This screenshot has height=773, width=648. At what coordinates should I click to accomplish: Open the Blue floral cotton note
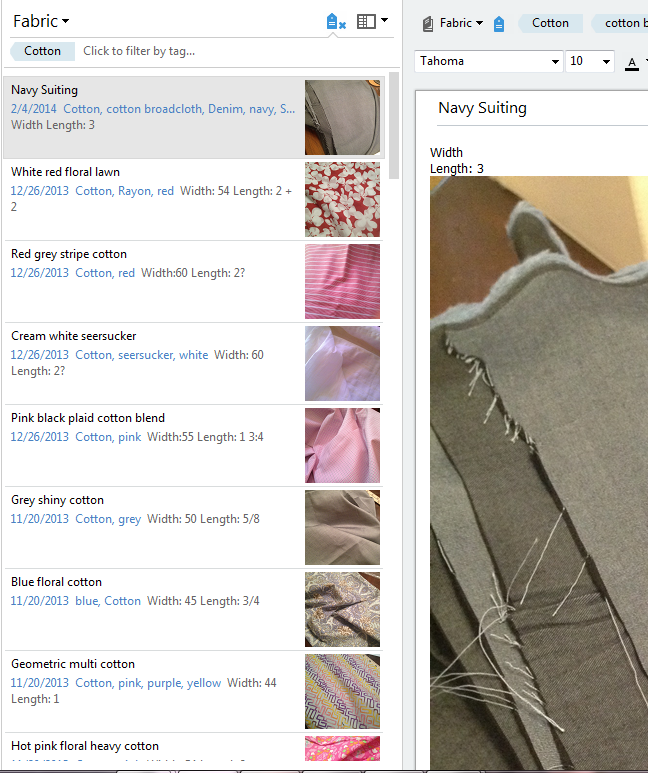click(x=193, y=609)
